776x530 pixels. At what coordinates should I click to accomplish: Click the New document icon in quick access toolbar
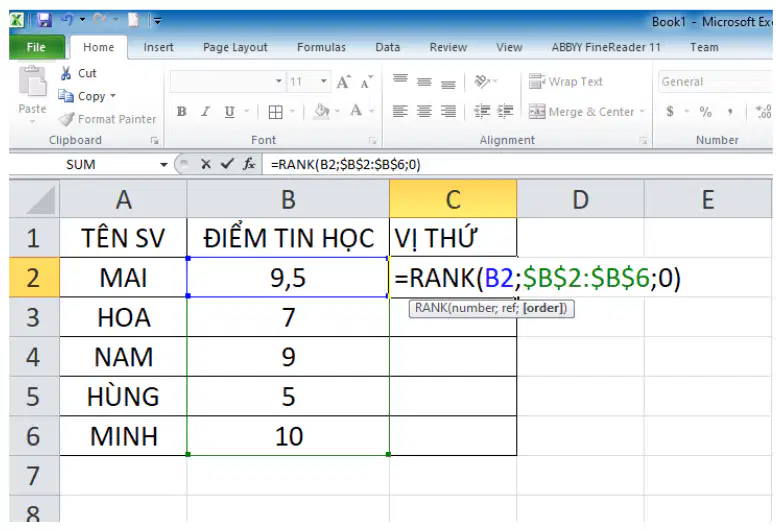click(134, 20)
